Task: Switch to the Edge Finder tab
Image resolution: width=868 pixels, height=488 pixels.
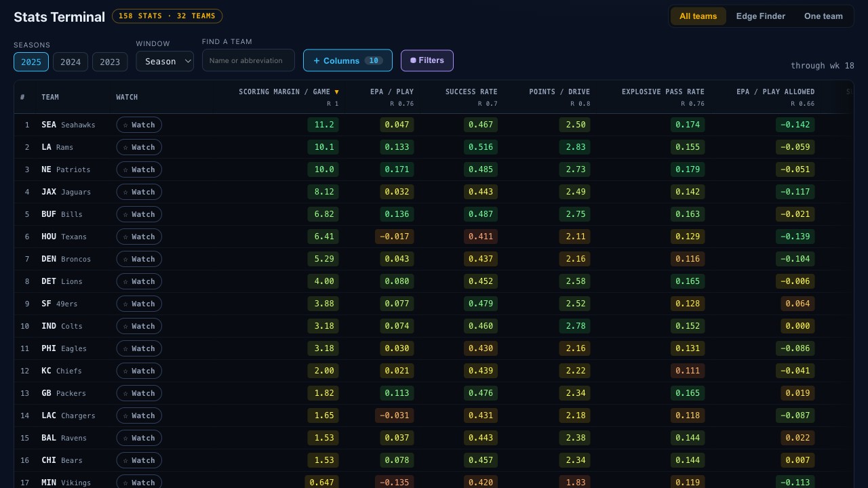Action: coord(761,16)
